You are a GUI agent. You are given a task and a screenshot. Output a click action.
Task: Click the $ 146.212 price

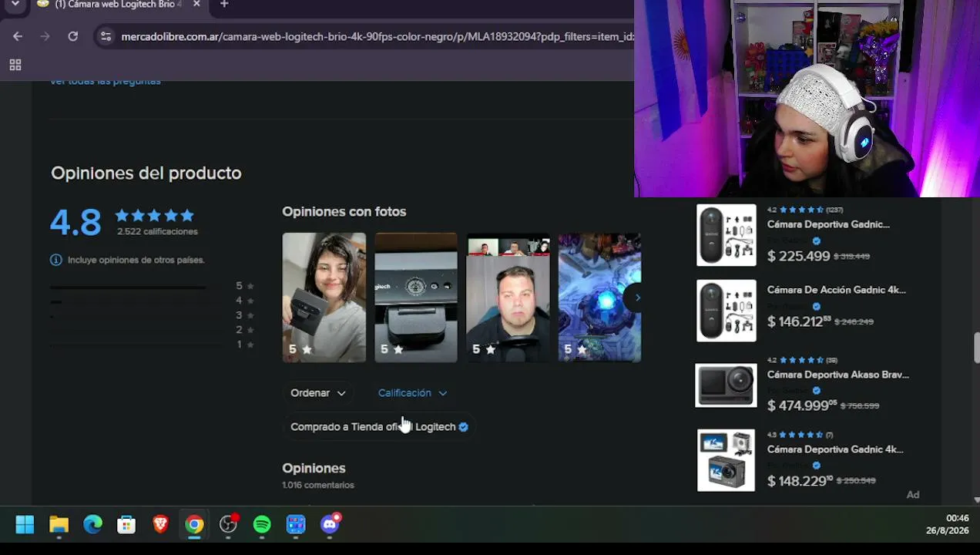(798, 321)
